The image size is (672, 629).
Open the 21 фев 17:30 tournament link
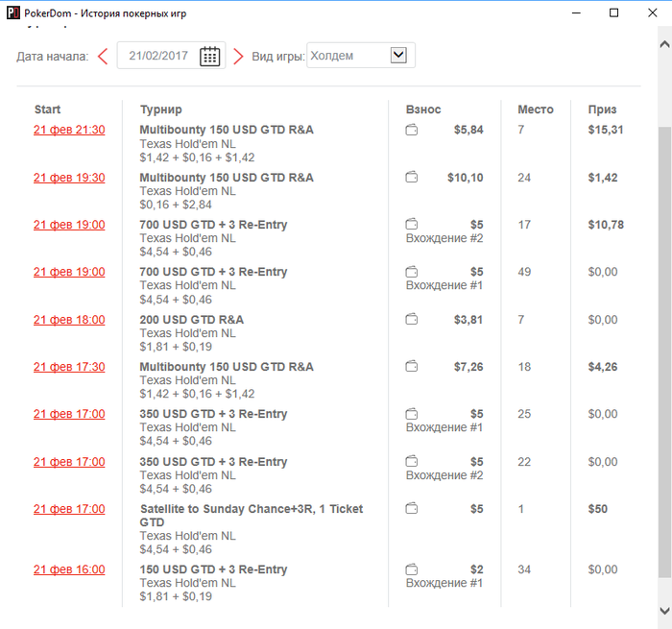point(69,367)
